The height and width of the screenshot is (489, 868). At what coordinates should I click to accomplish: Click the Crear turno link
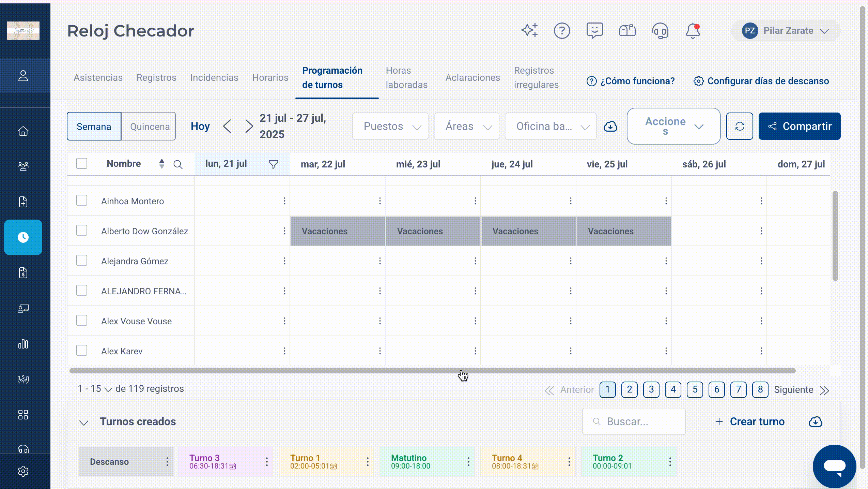(750, 422)
